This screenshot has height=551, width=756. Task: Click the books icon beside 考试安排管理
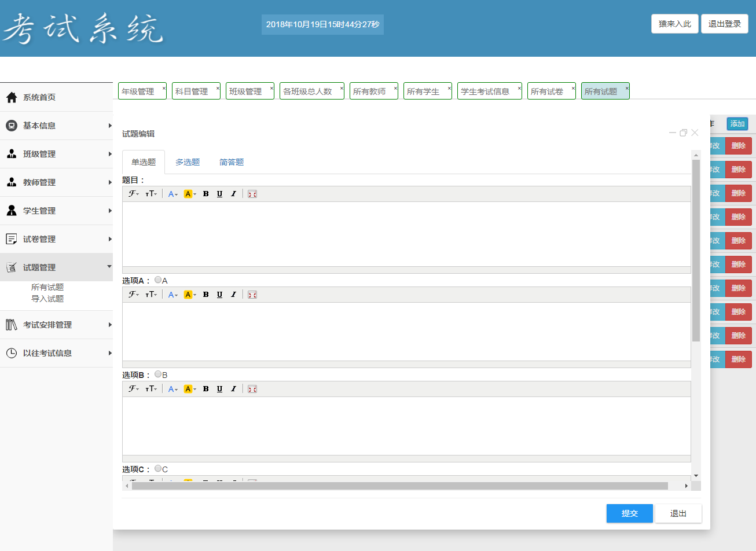coord(12,325)
